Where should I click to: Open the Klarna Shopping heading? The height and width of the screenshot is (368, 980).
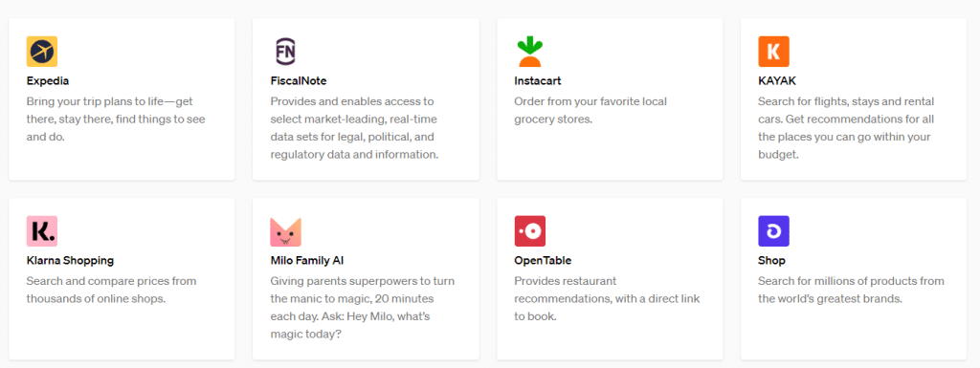[x=70, y=261]
